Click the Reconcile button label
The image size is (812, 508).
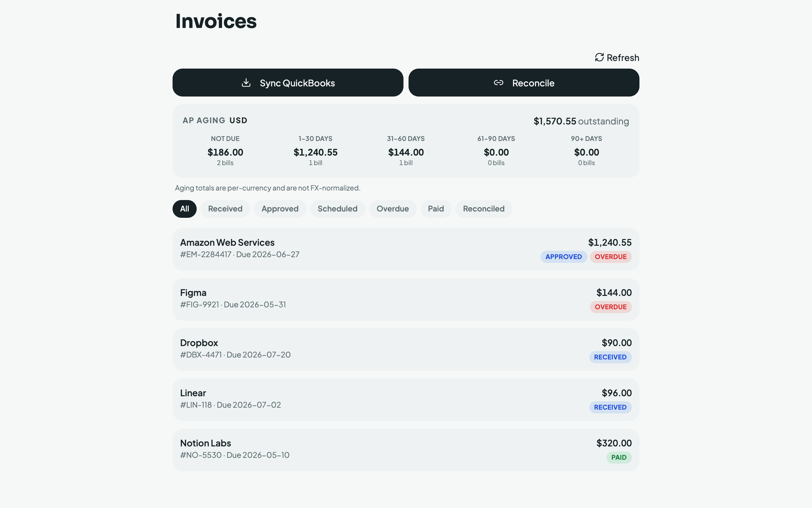click(x=533, y=83)
